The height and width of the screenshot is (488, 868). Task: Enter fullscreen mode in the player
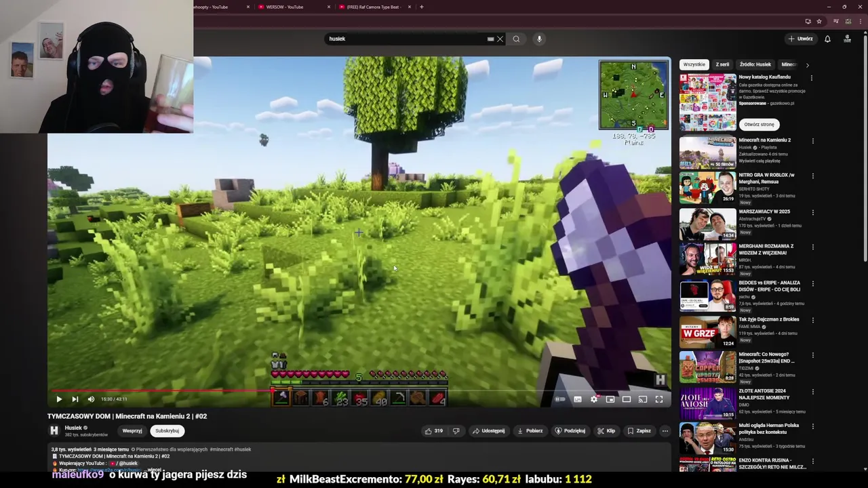click(x=659, y=399)
